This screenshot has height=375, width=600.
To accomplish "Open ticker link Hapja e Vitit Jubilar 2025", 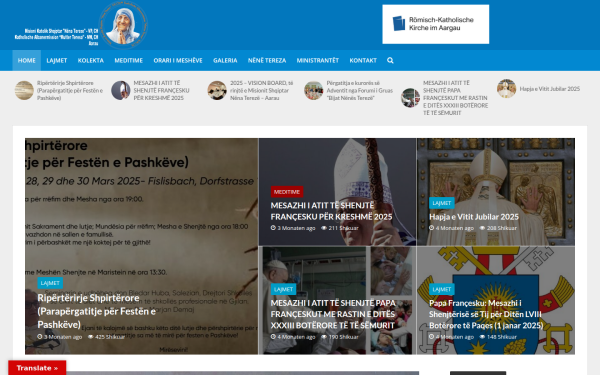I will (549, 89).
